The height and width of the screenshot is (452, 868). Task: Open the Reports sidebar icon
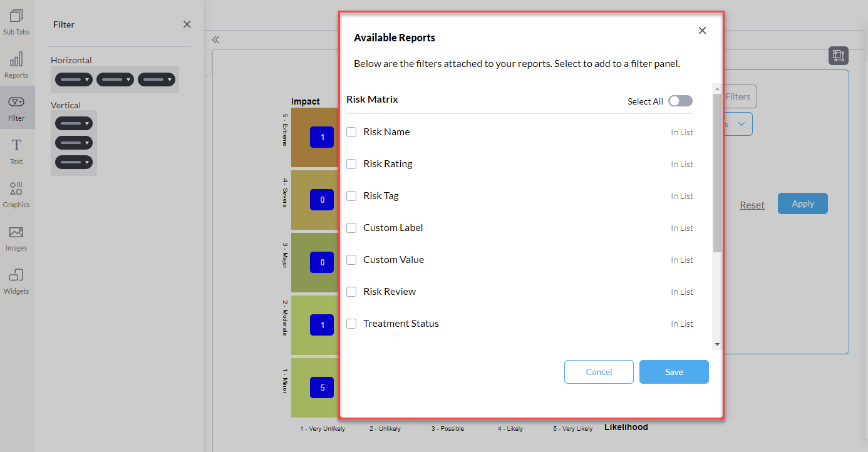[x=16, y=65]
